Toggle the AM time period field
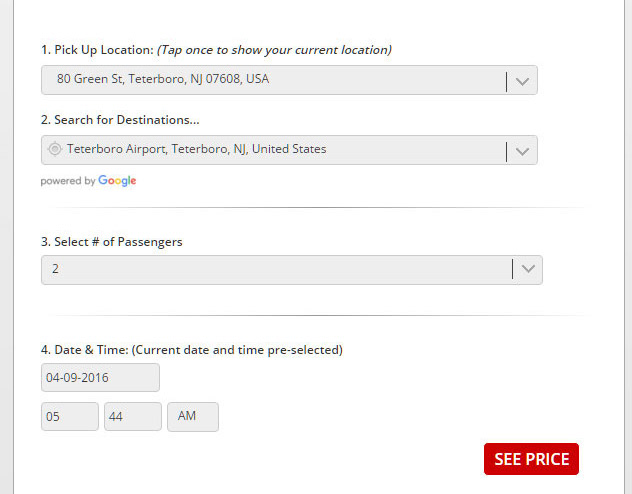Image resolution: width=632 pixels, height=494 pixels. coord(192,417)
